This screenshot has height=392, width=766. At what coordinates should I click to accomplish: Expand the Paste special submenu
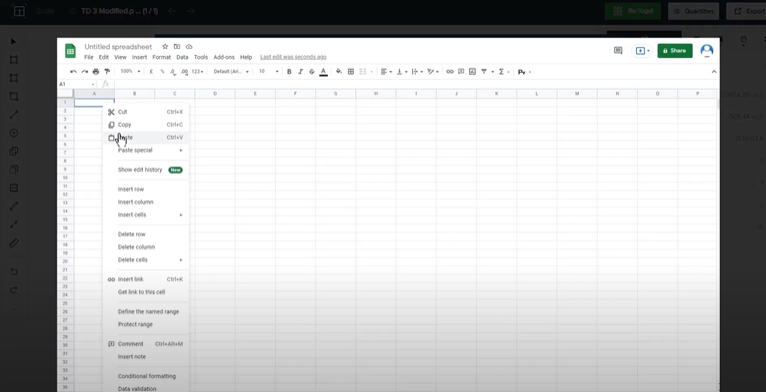(146, 150)
